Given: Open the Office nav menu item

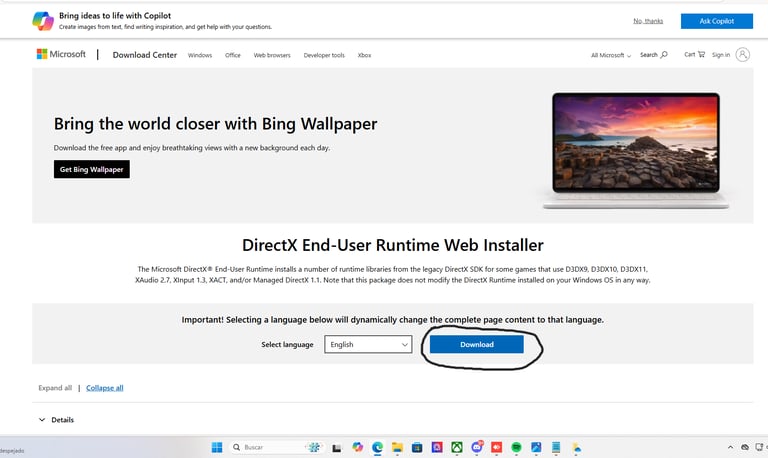Looking at the screenshot, I should pos(233,55).
